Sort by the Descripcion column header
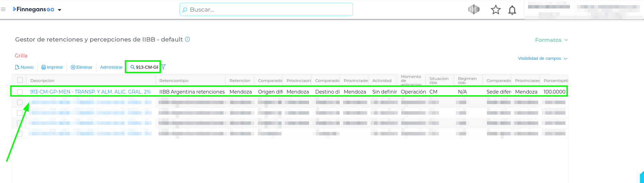The width and height of the screenshot is (644, 183). 43,81
